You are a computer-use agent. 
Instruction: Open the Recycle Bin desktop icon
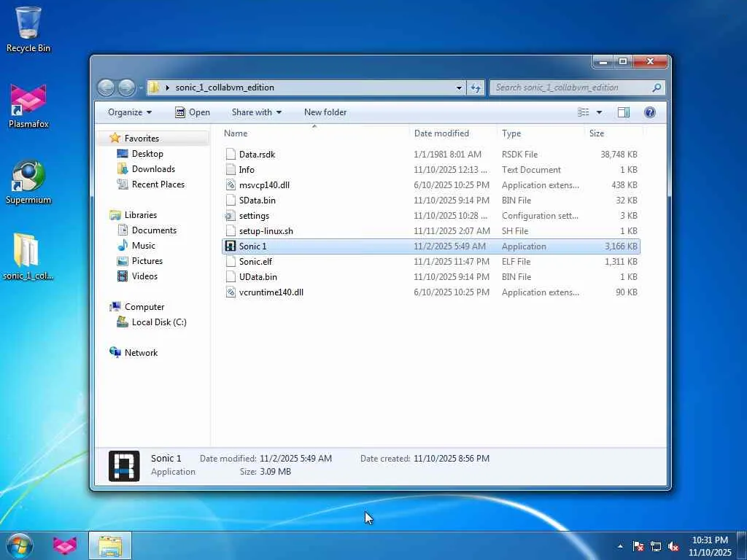pyautogui.click(x=28, y=28)
